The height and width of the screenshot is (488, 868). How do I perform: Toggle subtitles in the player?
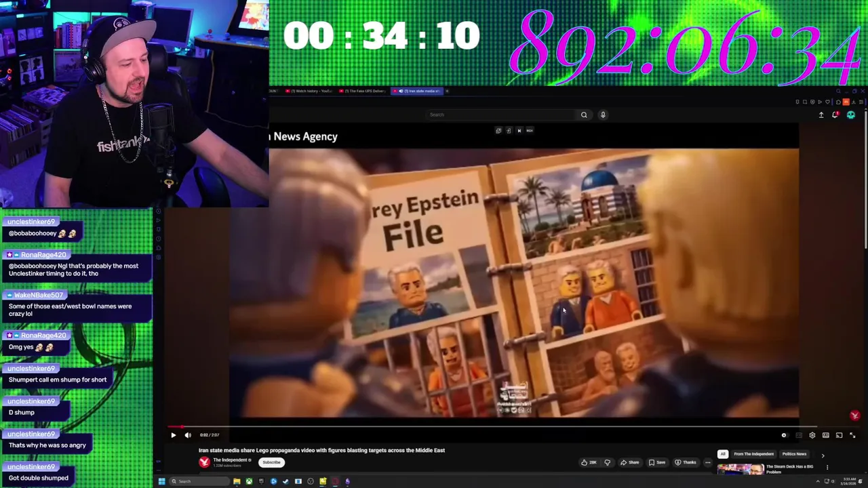click(x=798, y=435)
